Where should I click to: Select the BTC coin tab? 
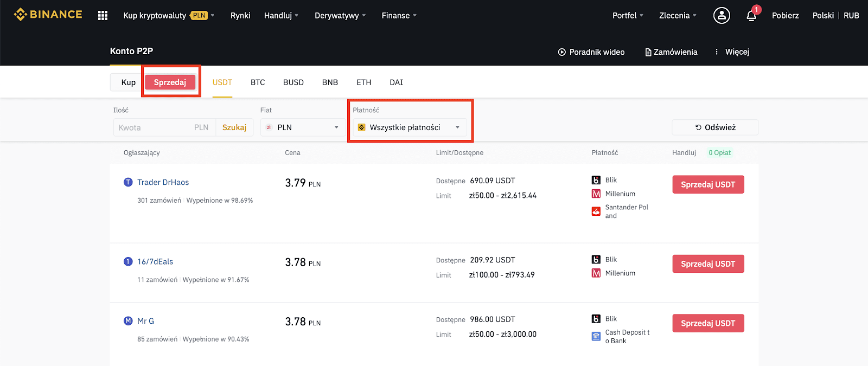tap(258, 82)
